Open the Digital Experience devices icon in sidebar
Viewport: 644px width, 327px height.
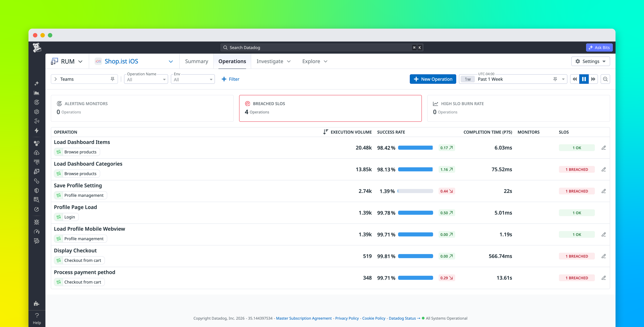37,171
